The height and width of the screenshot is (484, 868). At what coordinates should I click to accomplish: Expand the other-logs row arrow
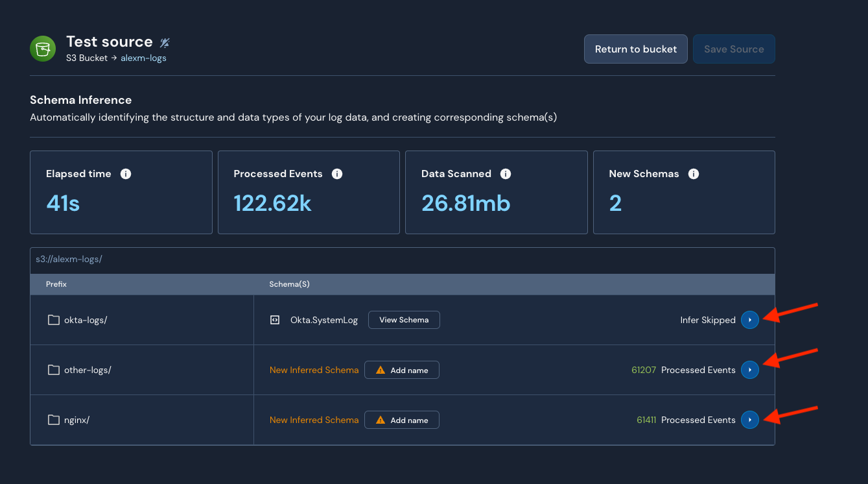[x=749, y=370]
